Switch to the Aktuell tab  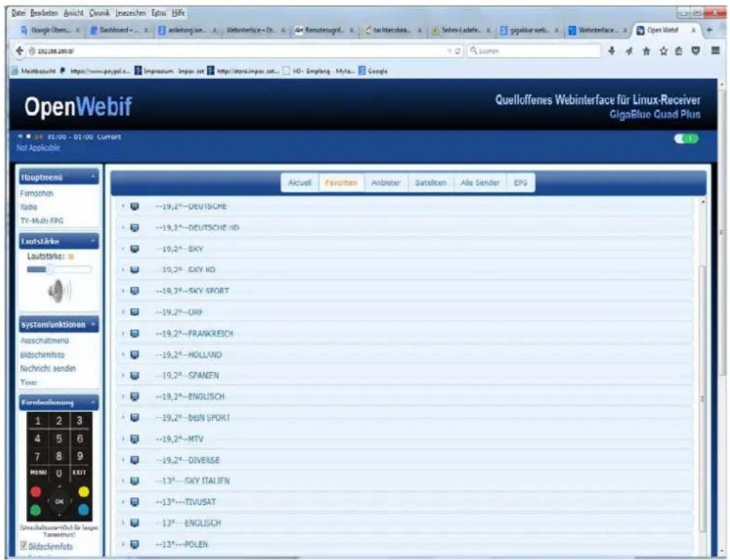[299, 183]
